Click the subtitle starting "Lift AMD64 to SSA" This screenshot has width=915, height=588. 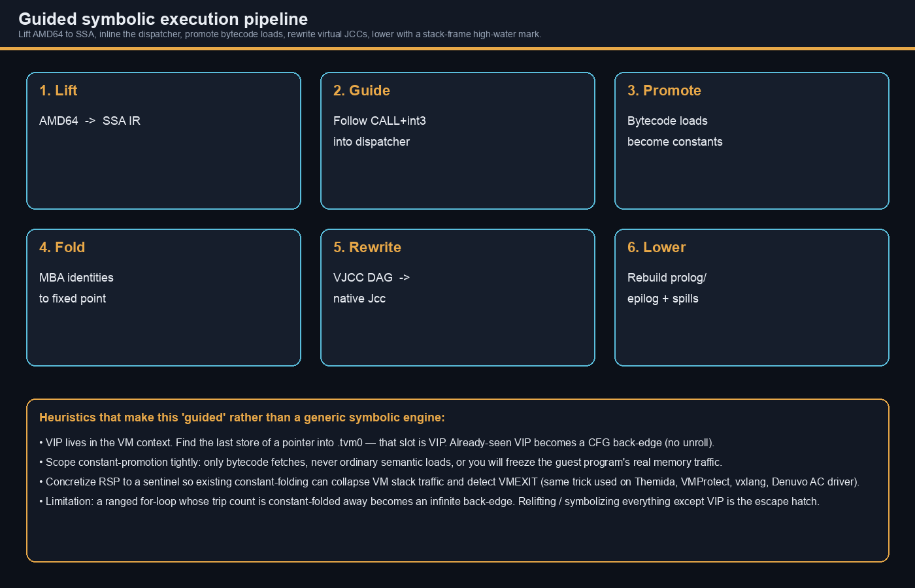click(280, 35)
